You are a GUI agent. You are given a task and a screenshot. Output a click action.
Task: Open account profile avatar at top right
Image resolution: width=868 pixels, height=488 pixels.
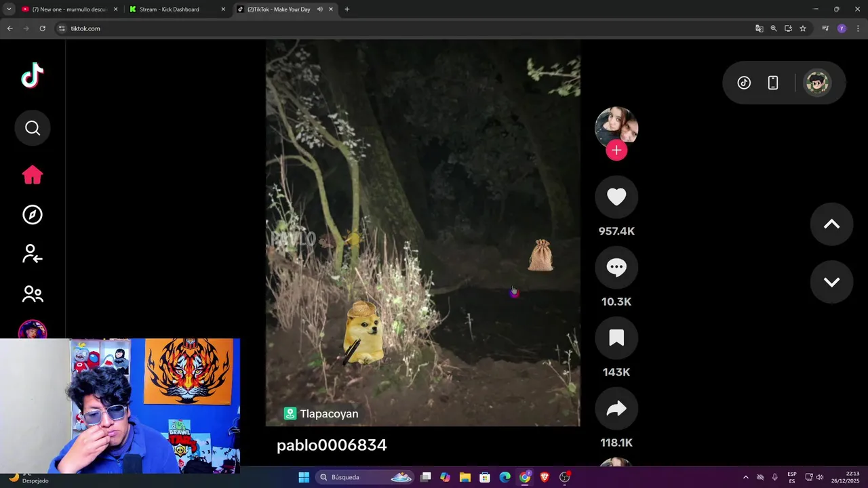click(817, 83)
